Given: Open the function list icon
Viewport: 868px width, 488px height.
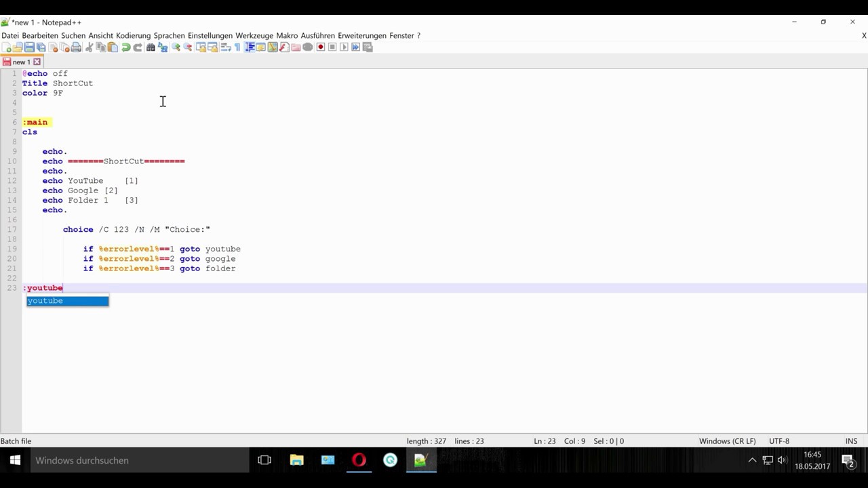Looking at the screenshot, I should (x=284, y=47).
